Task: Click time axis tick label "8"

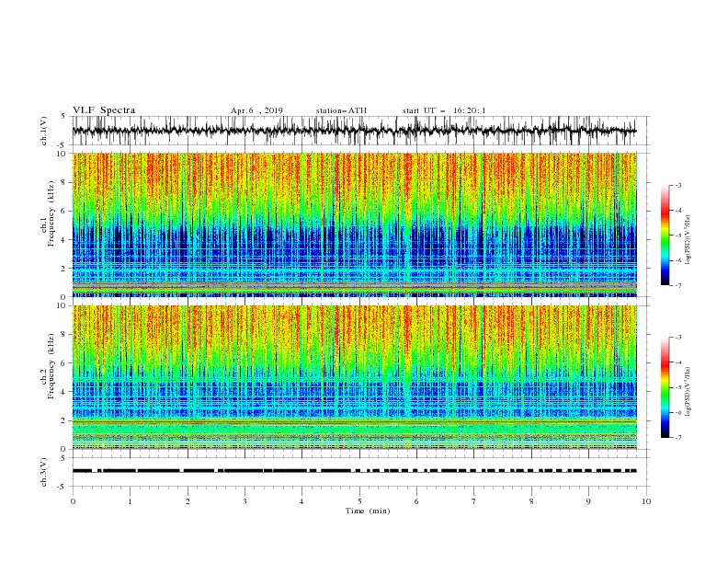Action: pyautogui.click(x=531, y=501)
